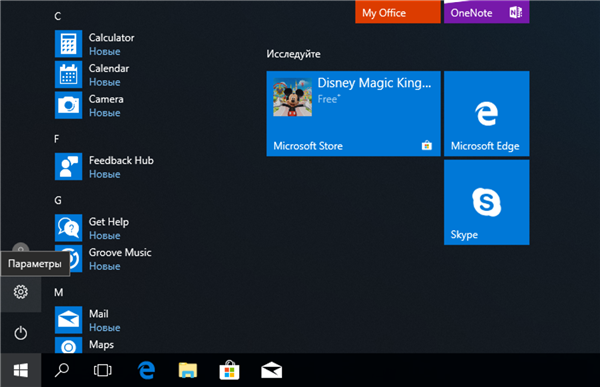The height and width of the screenshot is (387, 600).
Task: Open taskbar search magnifier
Action: pos(62,370)
